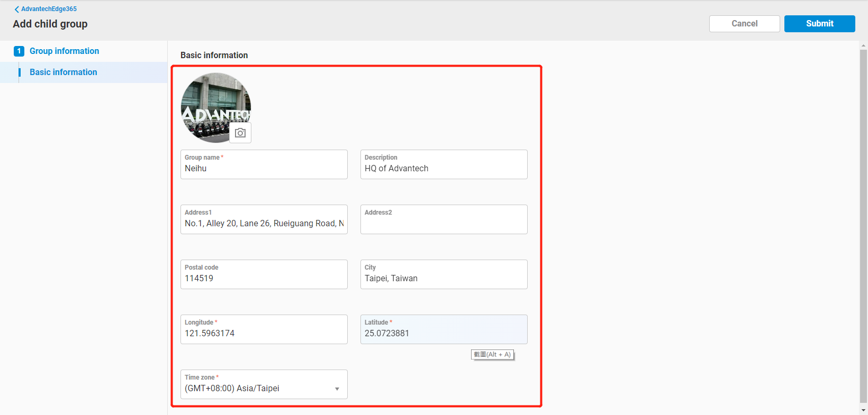Return to AdvantechEdge365 via breadcrumb link

pyautogui.click(x=49, y=9)
